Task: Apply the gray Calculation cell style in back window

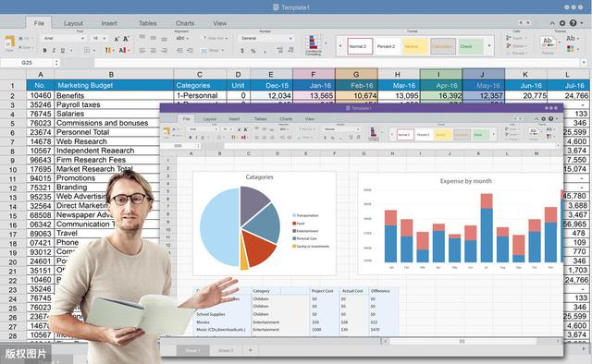Action: click(443, 46)
